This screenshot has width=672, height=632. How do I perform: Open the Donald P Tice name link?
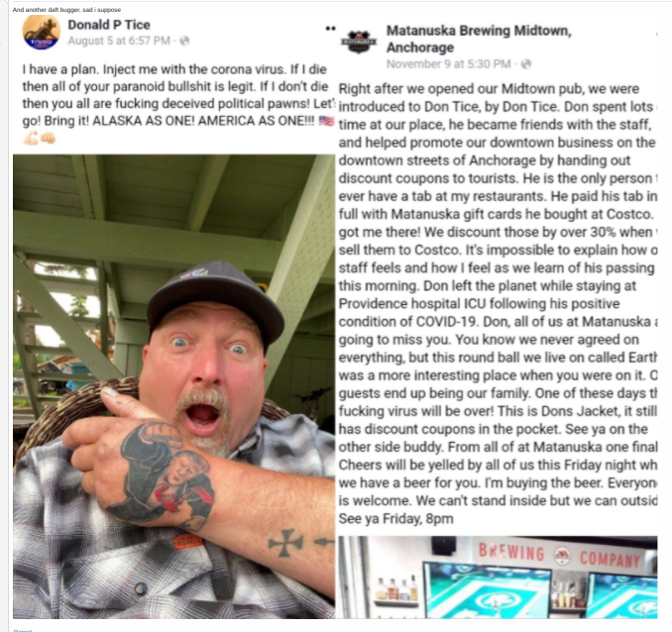coord(109,25)
